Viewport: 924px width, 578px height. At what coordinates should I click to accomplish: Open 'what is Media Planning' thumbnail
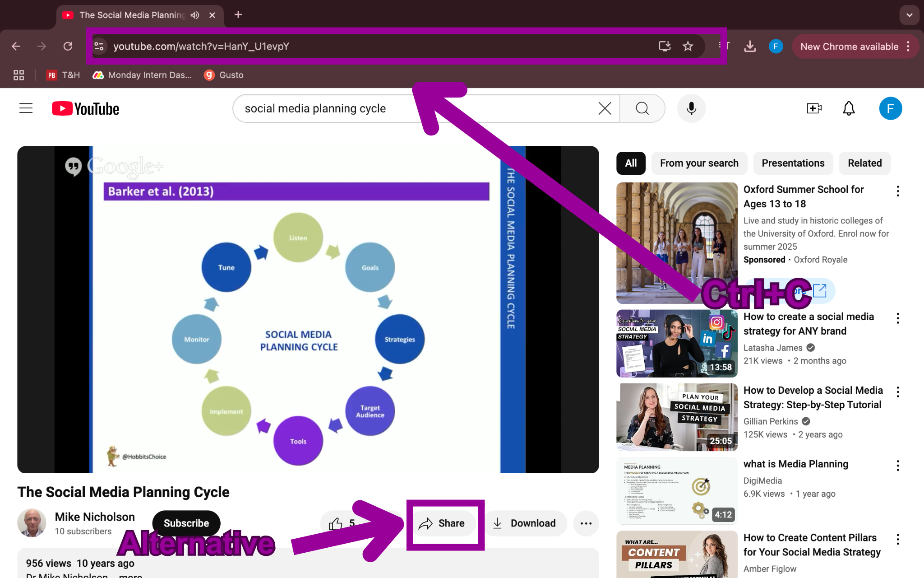(677, 491)
